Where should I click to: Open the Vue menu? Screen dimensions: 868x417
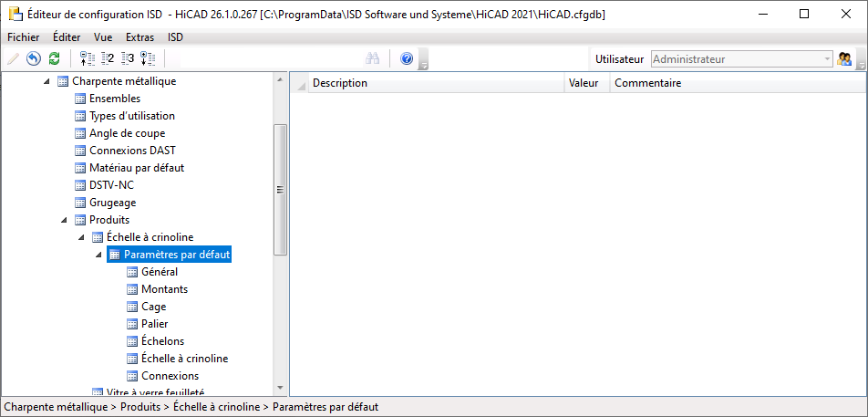(x=103, y=37)
